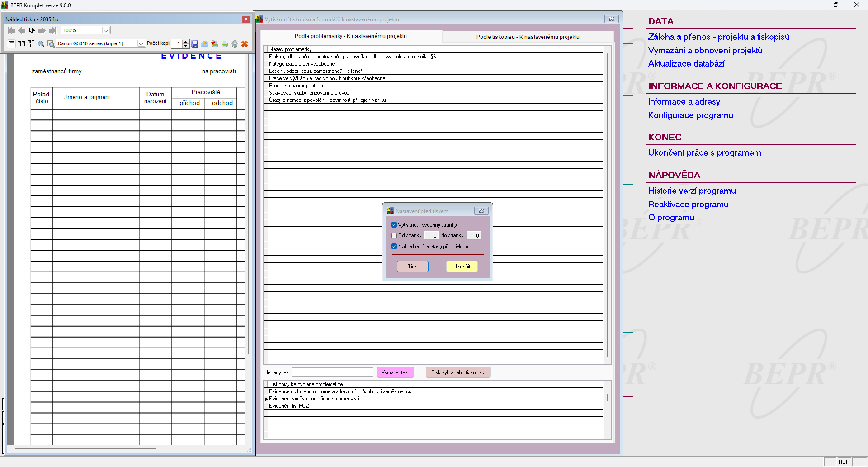Select two-page view layout icon
Image resolution: width=868 pixels, height=467 pixels.
point(21,44)
